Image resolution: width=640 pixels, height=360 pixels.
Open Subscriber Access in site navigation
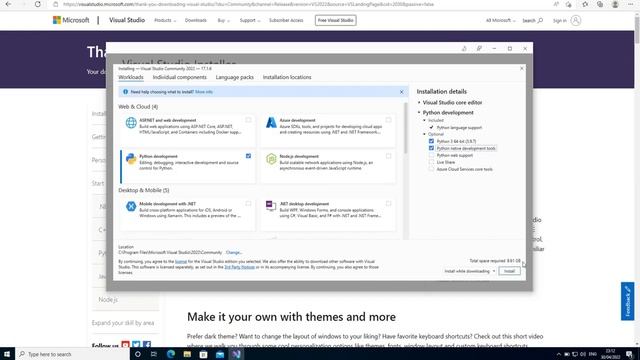pos(286,20)
